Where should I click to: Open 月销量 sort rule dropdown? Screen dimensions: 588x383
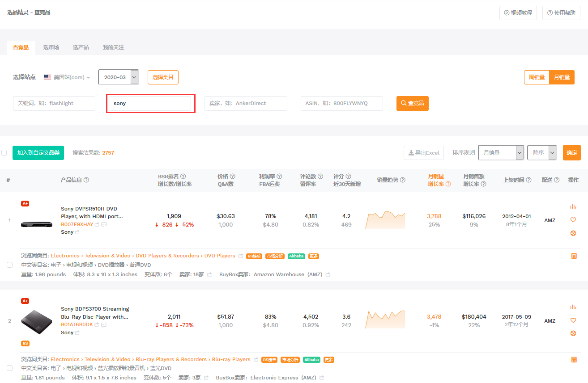point(501,152)
